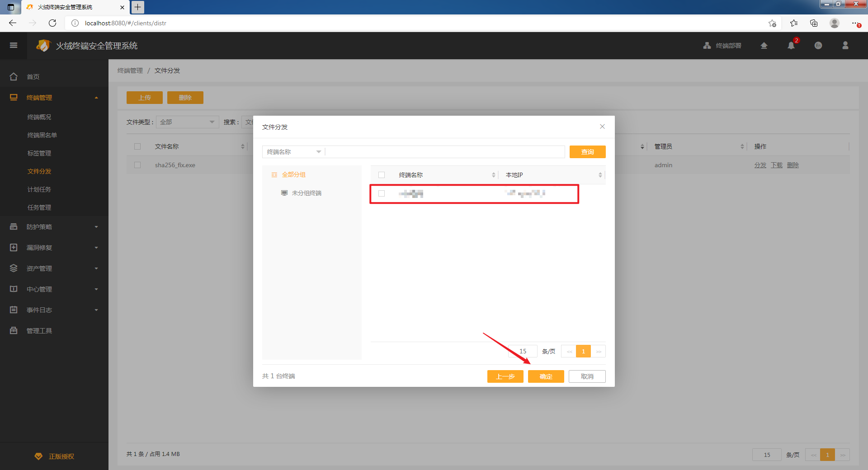Click the notification bell icon
The width and height of the screenshot is (868, 470).
pos(791,46)
